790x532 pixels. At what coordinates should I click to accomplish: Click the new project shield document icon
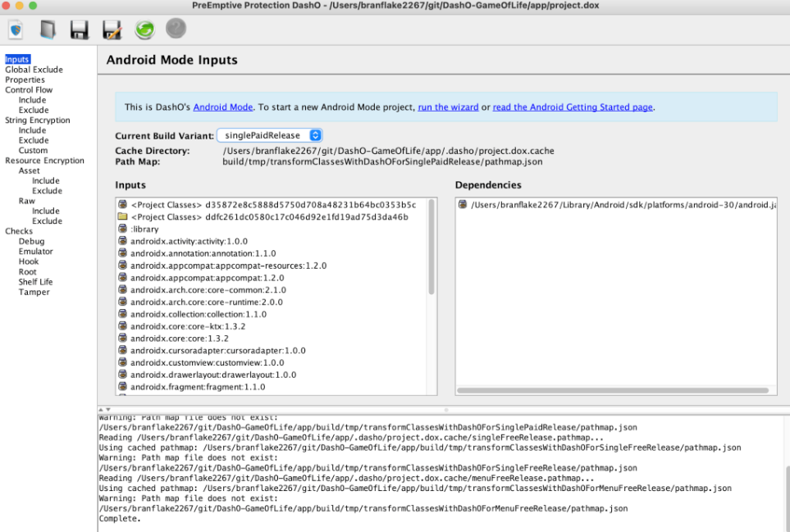pos(16,30)
